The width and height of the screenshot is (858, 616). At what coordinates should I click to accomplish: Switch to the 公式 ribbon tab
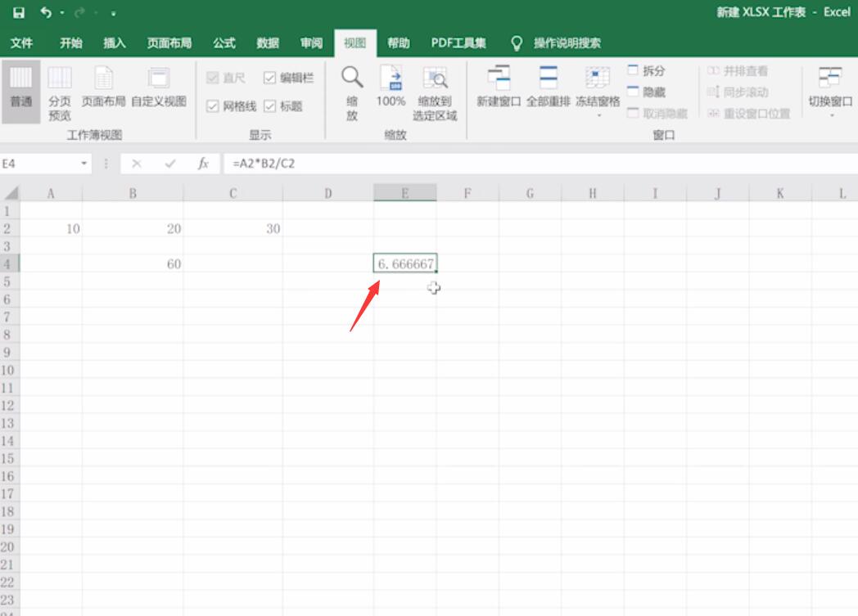[224, 43]
